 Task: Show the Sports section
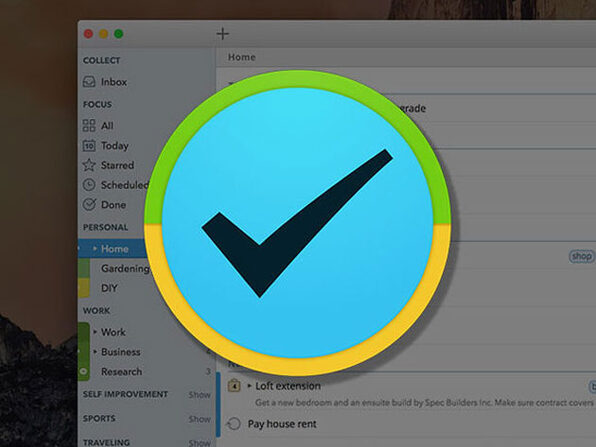[200, 419]
